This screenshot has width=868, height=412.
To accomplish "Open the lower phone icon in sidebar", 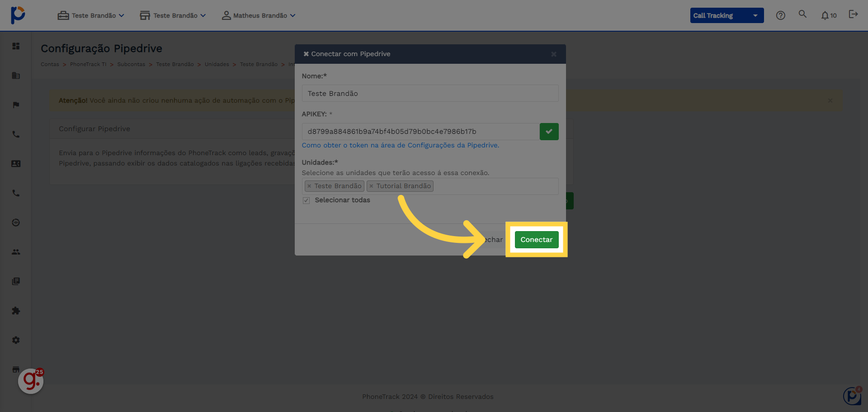I will pyautogui.click(x=16, y=193).
